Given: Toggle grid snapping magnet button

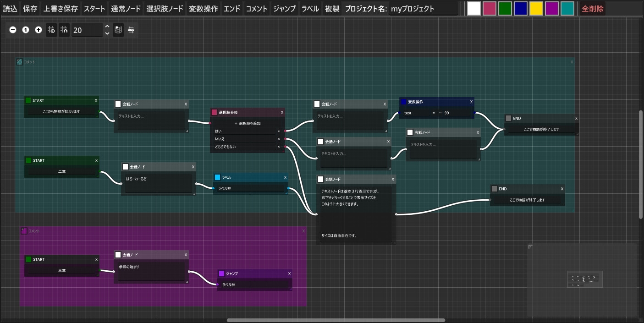Looking at the screenshot, I should (64, 30).
